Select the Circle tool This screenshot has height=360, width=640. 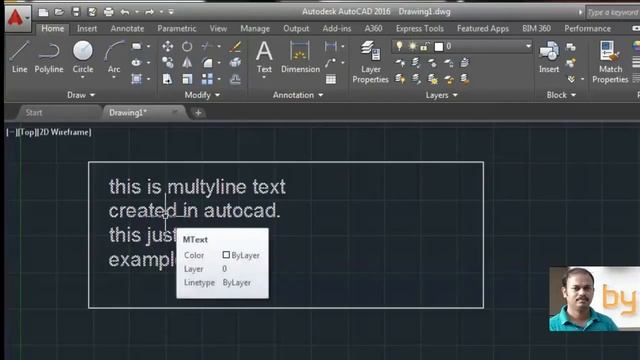click(x=83, y=57)
